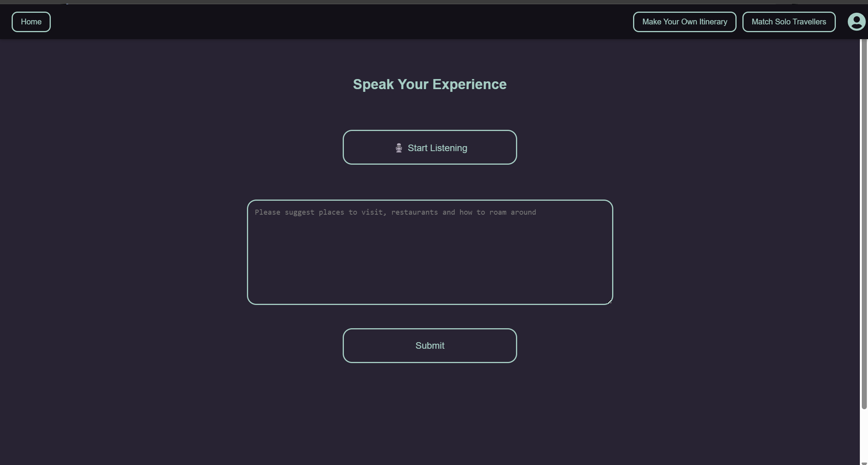Click the account icon in the navbar
Image resolution: width=868 pixels, height=465 pixels.
(x=856, y=22)
